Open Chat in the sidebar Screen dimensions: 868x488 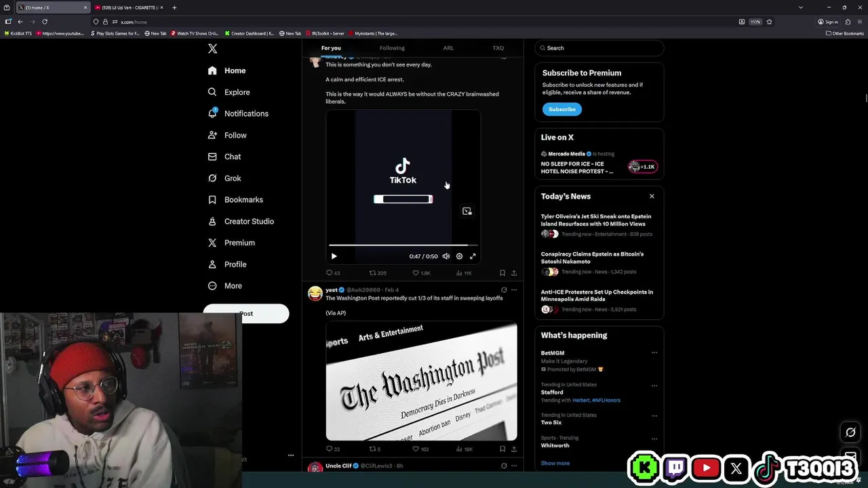click(224, 157)
